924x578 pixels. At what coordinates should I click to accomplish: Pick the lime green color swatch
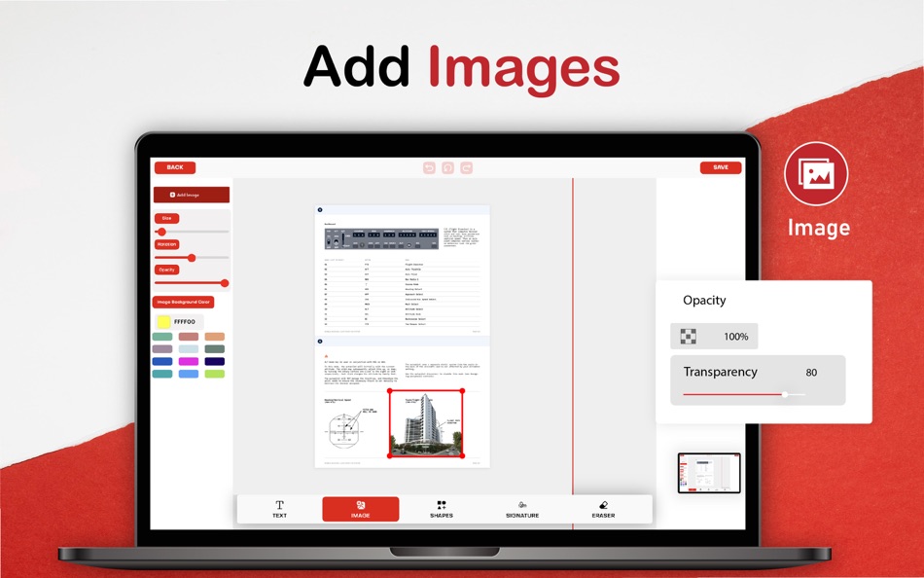tap(215, 374)
